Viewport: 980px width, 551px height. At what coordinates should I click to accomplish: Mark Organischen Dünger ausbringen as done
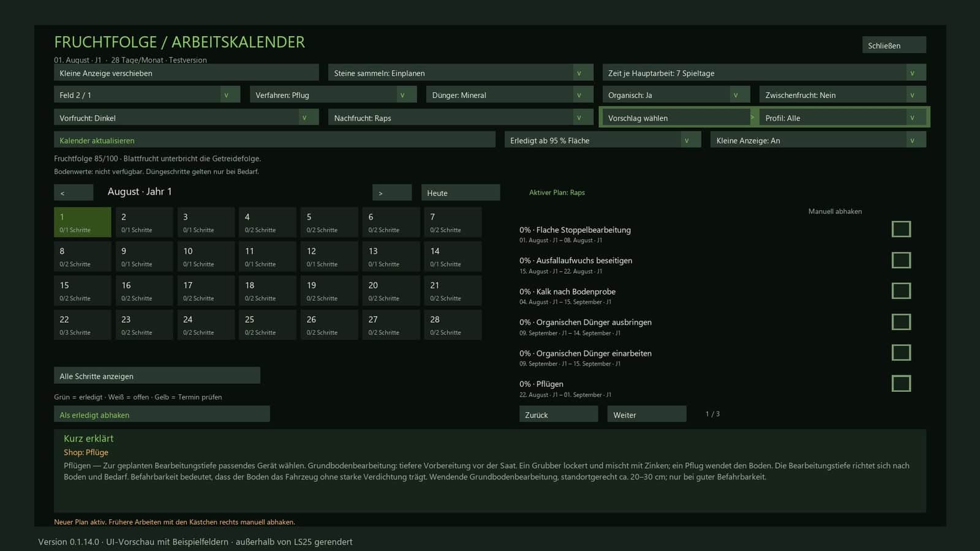[901, 322]
